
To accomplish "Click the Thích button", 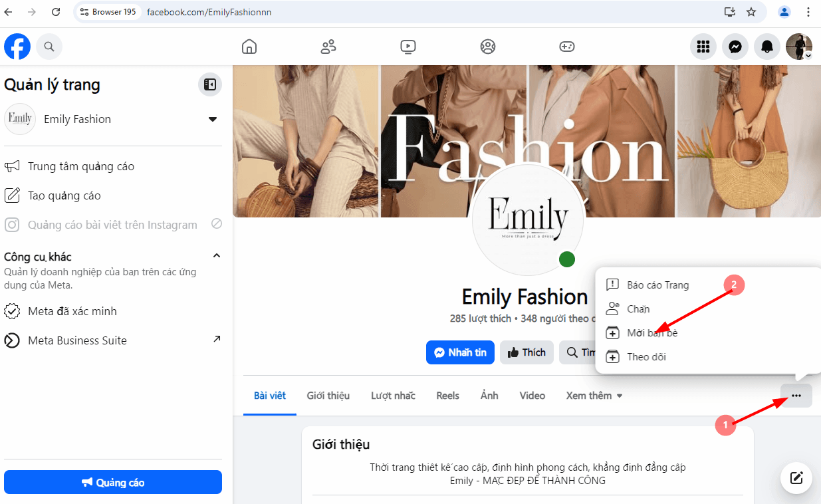I will pyautogui.click(x=527, y=352).
